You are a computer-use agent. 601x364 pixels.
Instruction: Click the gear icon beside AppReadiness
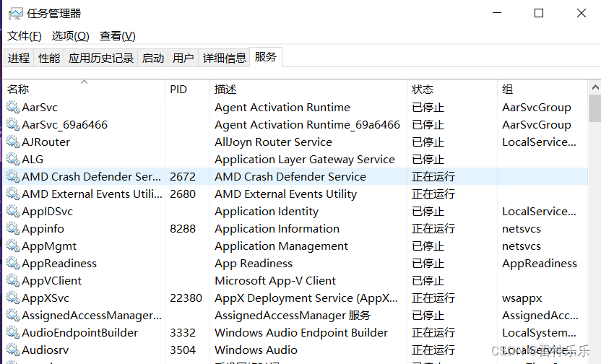tap(13, 263)
